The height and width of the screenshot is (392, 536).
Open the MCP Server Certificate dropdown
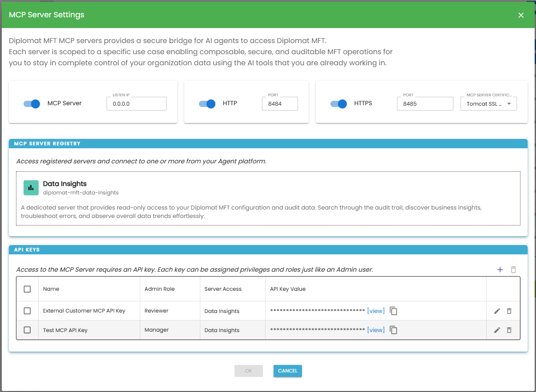[488, 103]
